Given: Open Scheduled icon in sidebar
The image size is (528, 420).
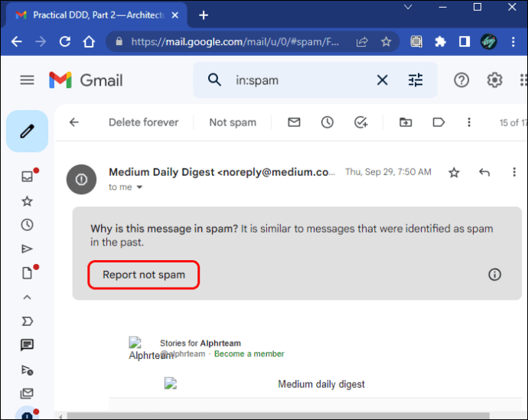Looking at the screenshot, I should tap(28, 370).
